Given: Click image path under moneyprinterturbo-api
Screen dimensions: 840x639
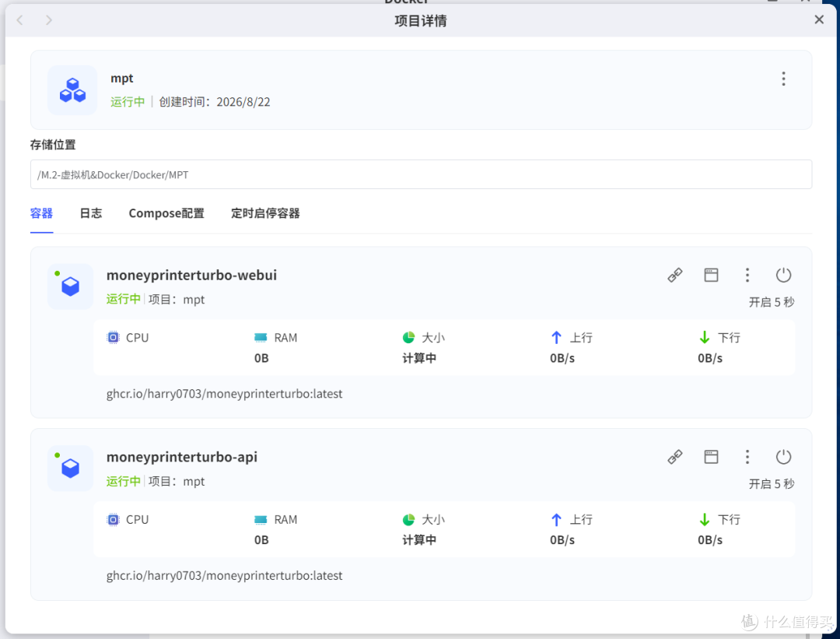Looking at the screenshot, I should (224, 575).
